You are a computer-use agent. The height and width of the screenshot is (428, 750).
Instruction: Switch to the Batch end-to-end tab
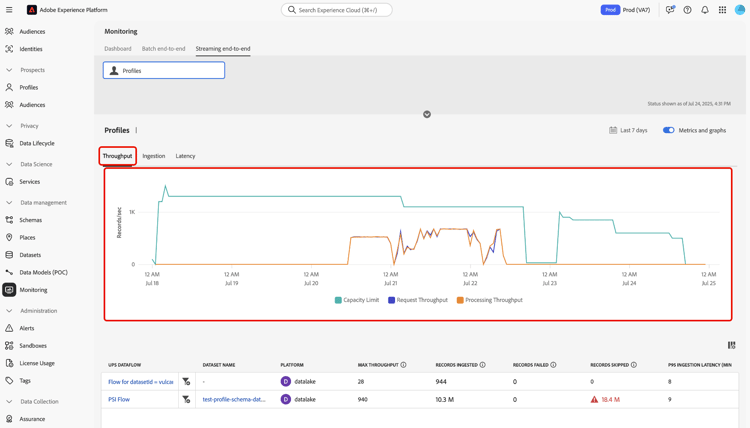click(x=163, y=49)
